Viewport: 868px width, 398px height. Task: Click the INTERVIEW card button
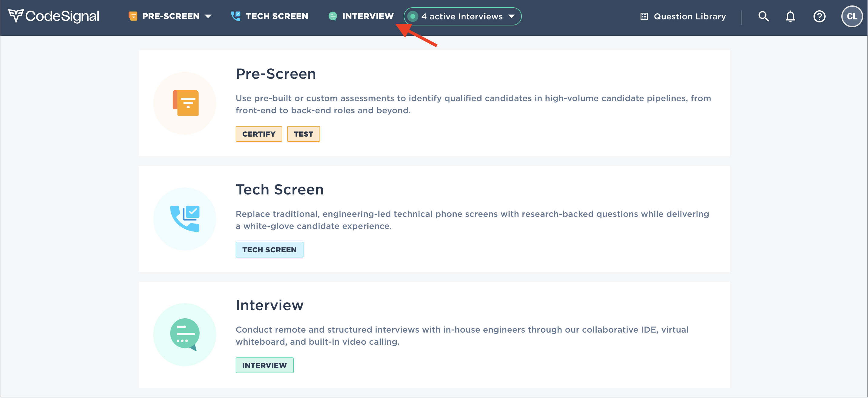tap(264, 365)
